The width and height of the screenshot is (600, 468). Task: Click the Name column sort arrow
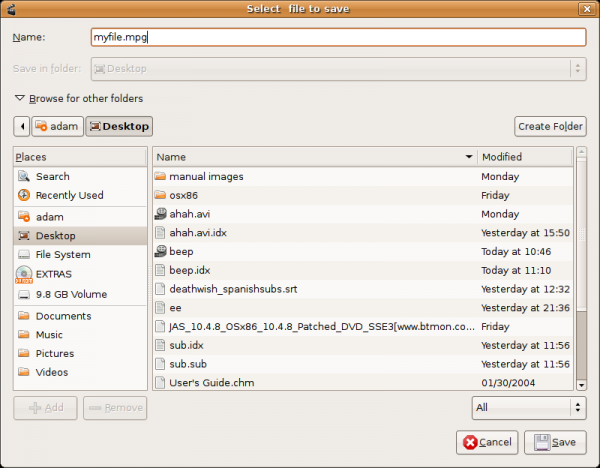(x=469, y=158)
